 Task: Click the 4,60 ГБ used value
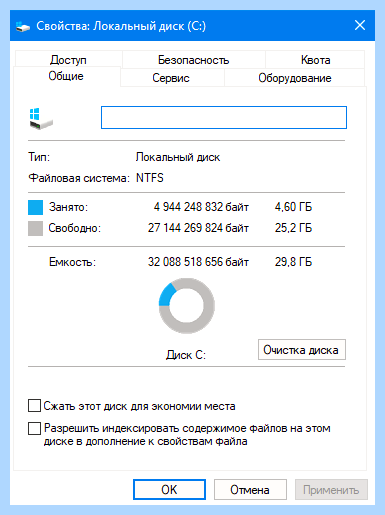click(x=293, y=207)
